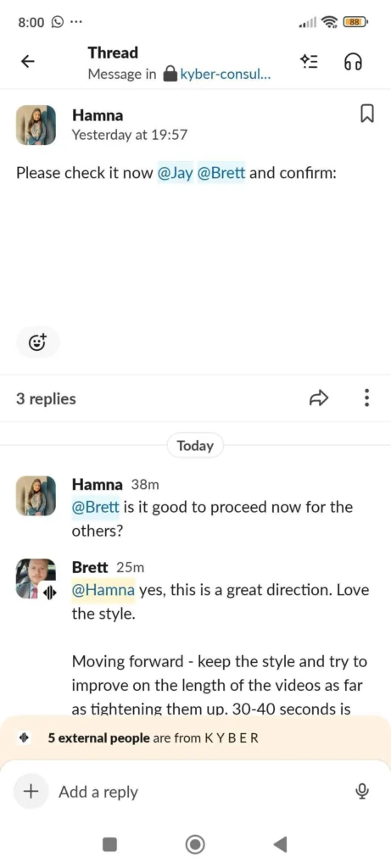
Task: Tap the plus attachment button
Action: pos(31,792)
